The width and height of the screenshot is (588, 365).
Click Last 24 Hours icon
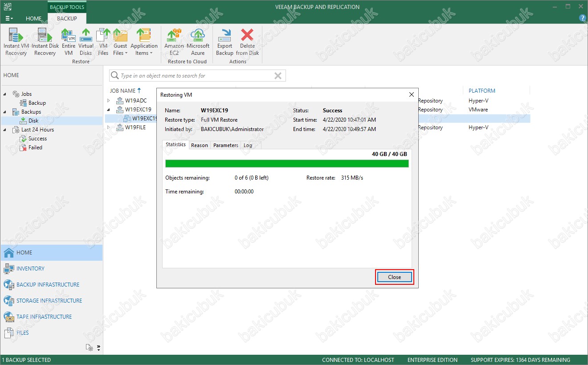click(x=16, y=130)
